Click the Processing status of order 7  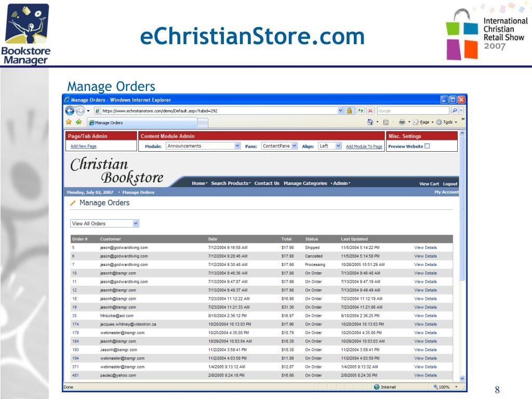pyautogui.click(x=315, y=264)
